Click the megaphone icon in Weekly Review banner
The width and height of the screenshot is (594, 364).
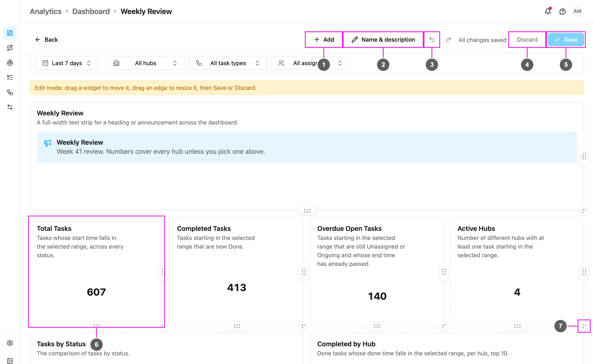point(47,143)
